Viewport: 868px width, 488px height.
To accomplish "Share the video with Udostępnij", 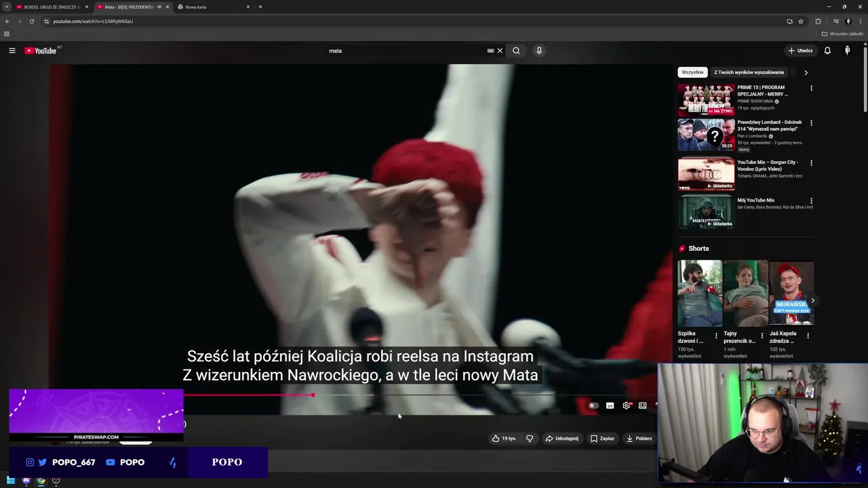I will point(562,439).
